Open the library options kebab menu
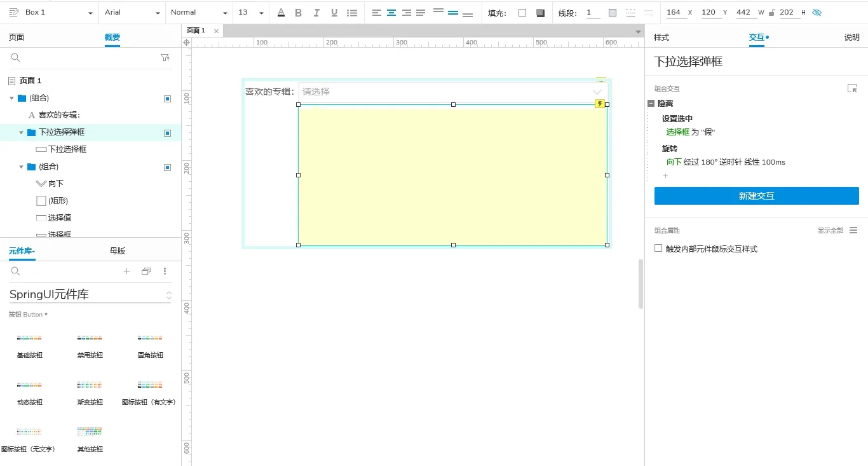 click(165, 271)
